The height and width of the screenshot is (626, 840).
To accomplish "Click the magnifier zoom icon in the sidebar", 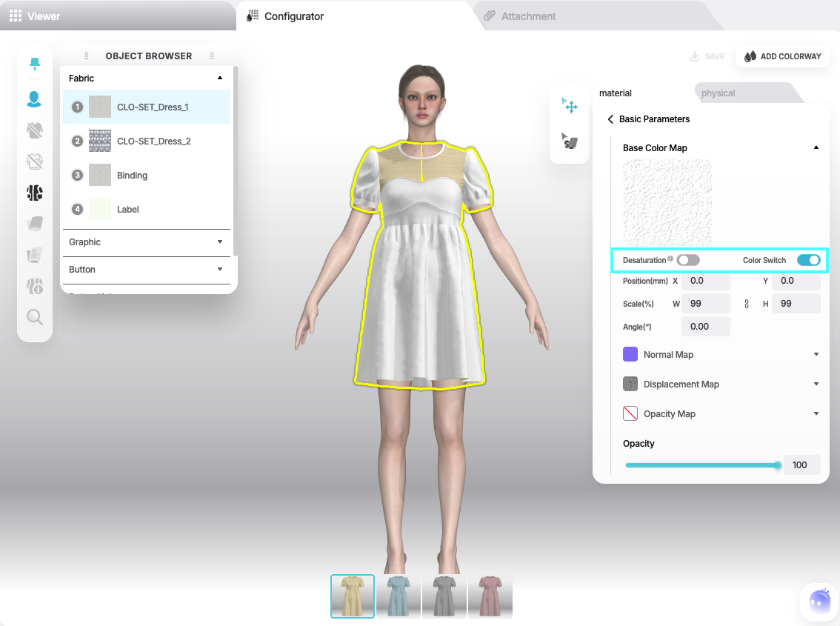I will click(x=35, y=317).
